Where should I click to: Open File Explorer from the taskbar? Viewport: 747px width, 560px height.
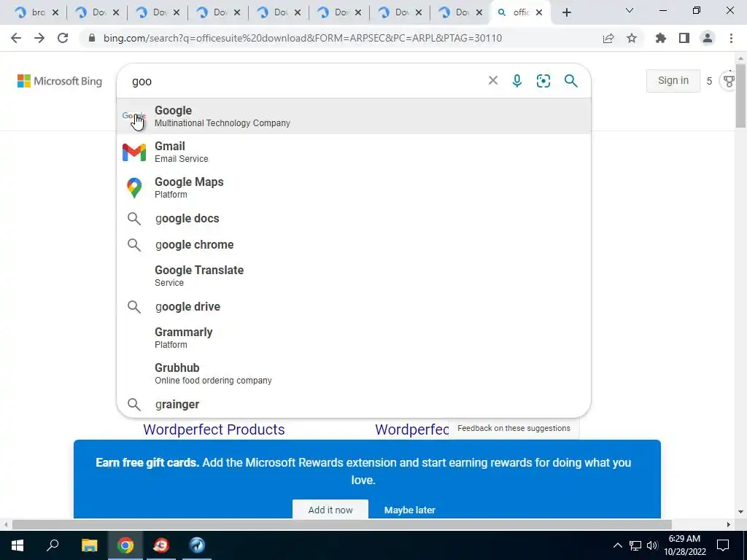coord(89,545)
